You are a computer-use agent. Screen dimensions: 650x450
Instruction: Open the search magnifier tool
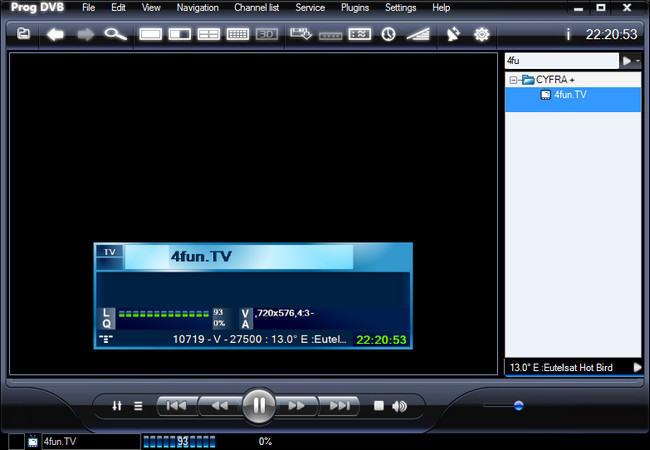point(115,34)
